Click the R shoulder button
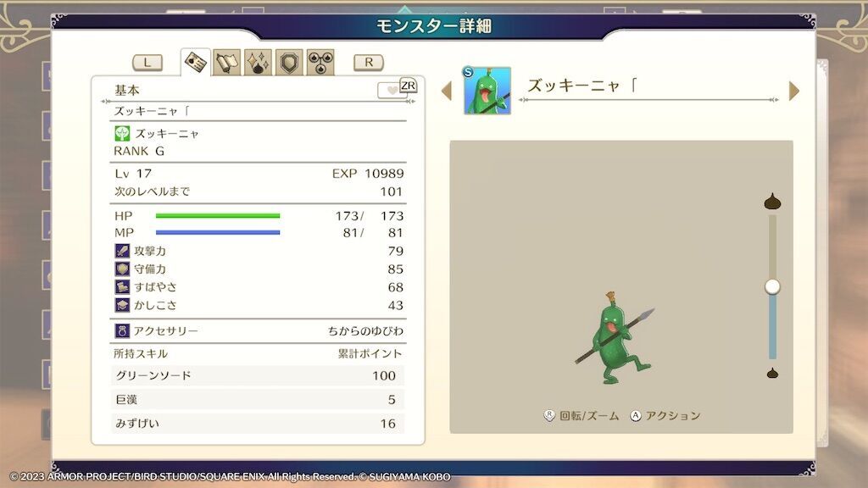The width and height of the screenshot is (868, 488). [369, 63]
